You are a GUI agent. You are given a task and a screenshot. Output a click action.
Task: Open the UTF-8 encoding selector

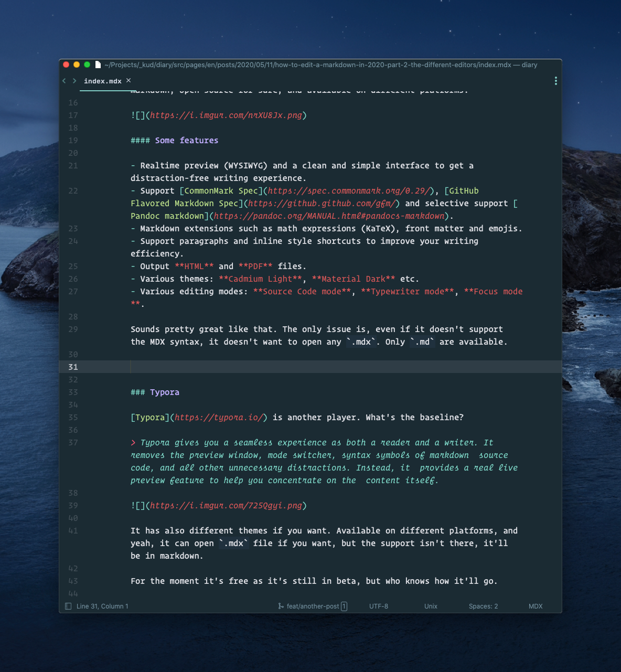coord(379,606)
